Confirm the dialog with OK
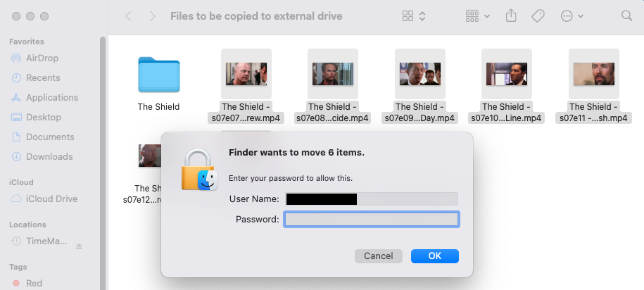 435,256
